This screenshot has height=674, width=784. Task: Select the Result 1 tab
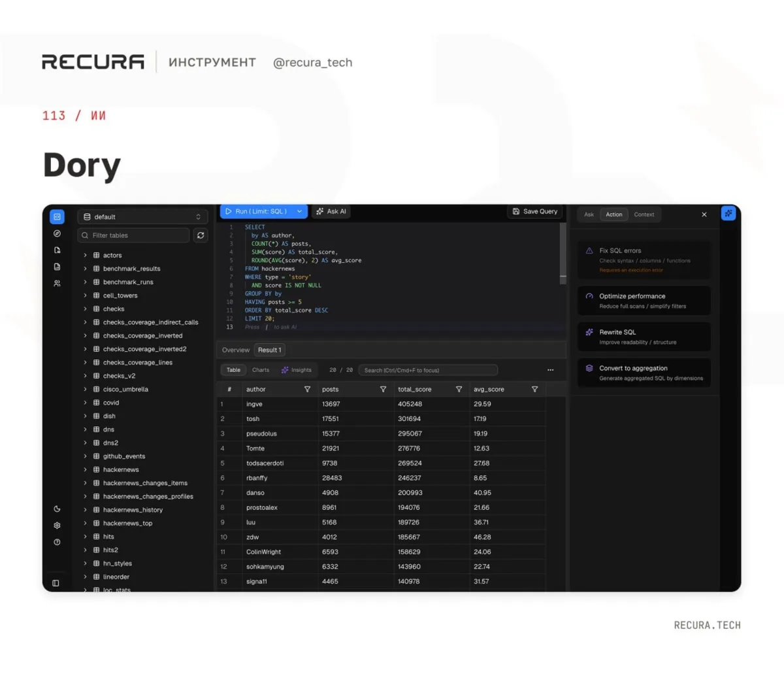point(269,350)
